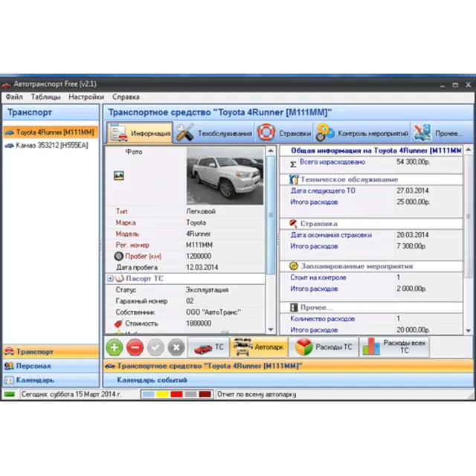Click the car fleet icon on Автопарк button
This screenshot has width=476, height=476.
tap(243, 347)
